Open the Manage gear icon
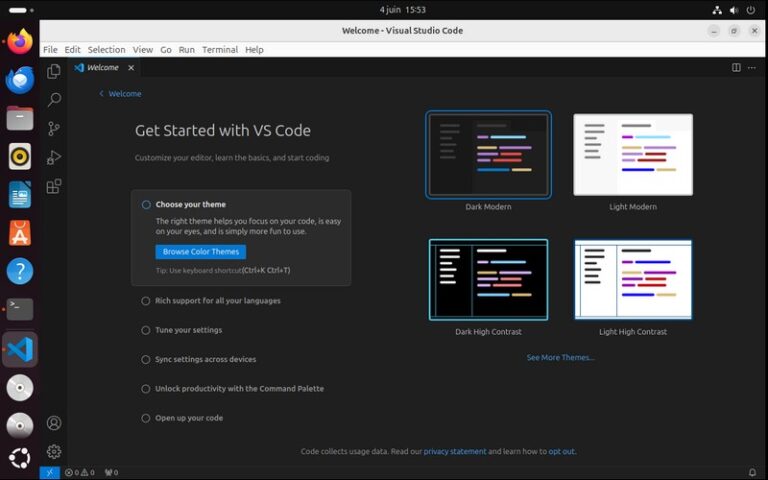This screenshot has height=480, width=768. [x=54, y=451]
